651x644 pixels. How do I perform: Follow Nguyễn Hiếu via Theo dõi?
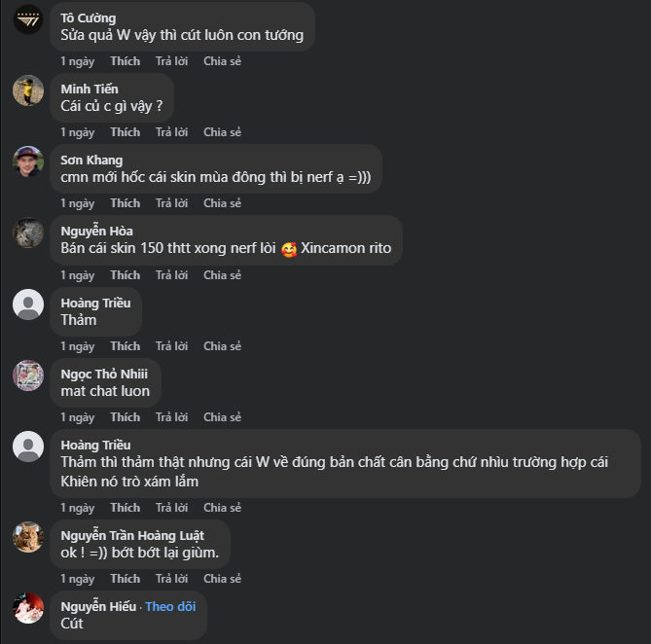(x=172, y=606)
